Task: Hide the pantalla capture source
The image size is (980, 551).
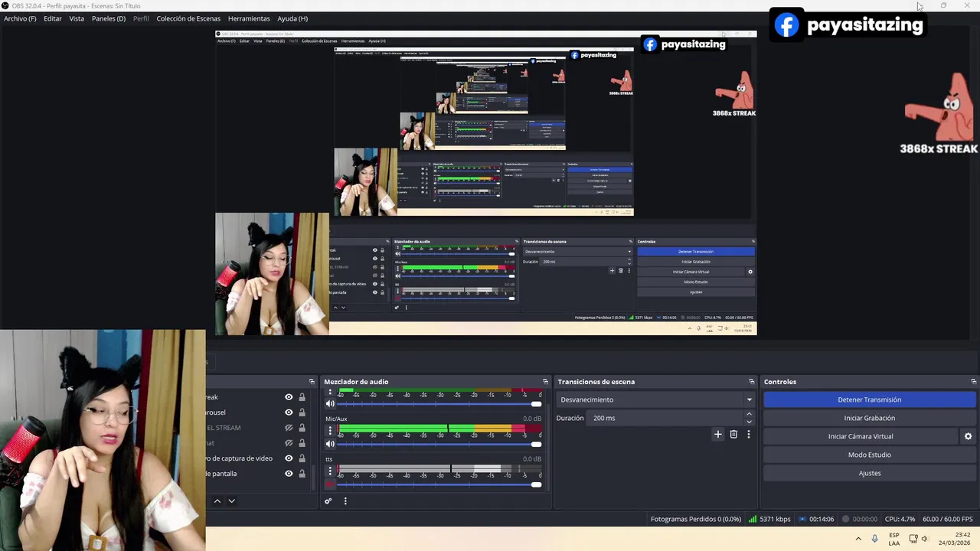Action: click(289, 474)
